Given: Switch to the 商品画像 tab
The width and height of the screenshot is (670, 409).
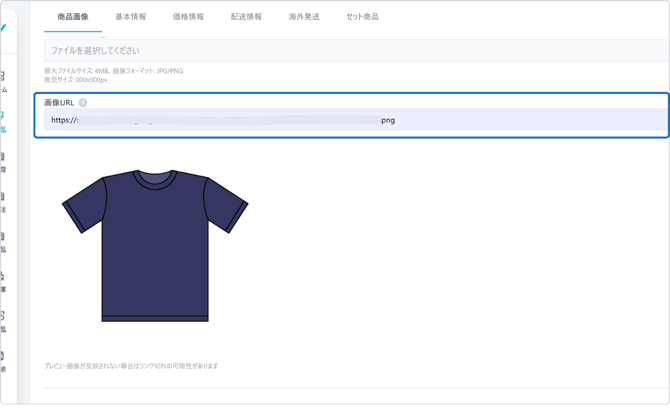Looking at the screenshot, I should pyautogui.click(x=73, y=17).
